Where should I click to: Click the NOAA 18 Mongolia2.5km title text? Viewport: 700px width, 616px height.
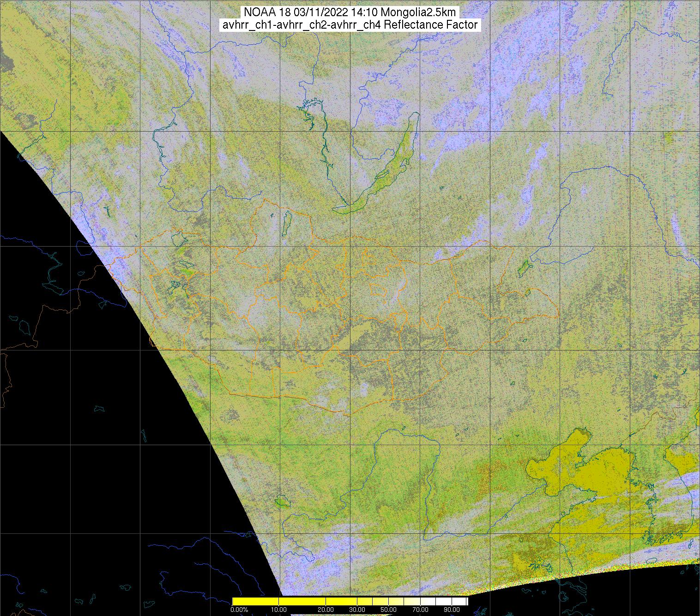coord(350,12)
